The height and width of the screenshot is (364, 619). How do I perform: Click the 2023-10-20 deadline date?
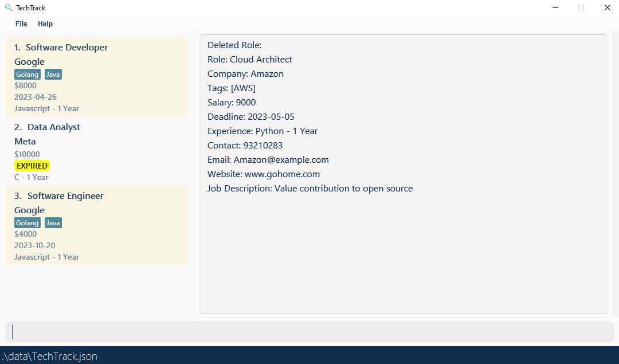35,245
